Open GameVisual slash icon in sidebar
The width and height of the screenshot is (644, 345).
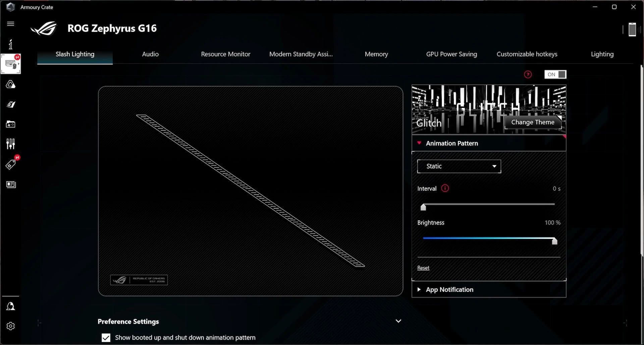coord(11,105)
